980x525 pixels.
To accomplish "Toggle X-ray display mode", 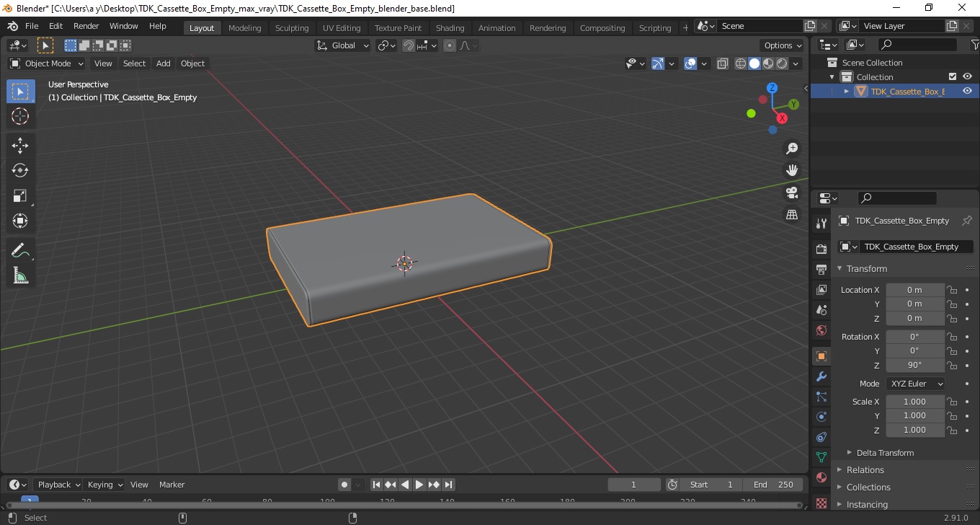I will (723, 63).
